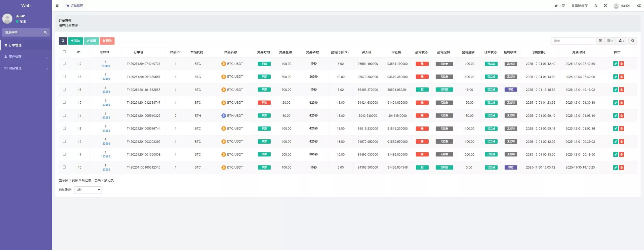Toggle table card view icon
Image resolution: width=644 pixels, height=250 pixels.
click(600, 41)
